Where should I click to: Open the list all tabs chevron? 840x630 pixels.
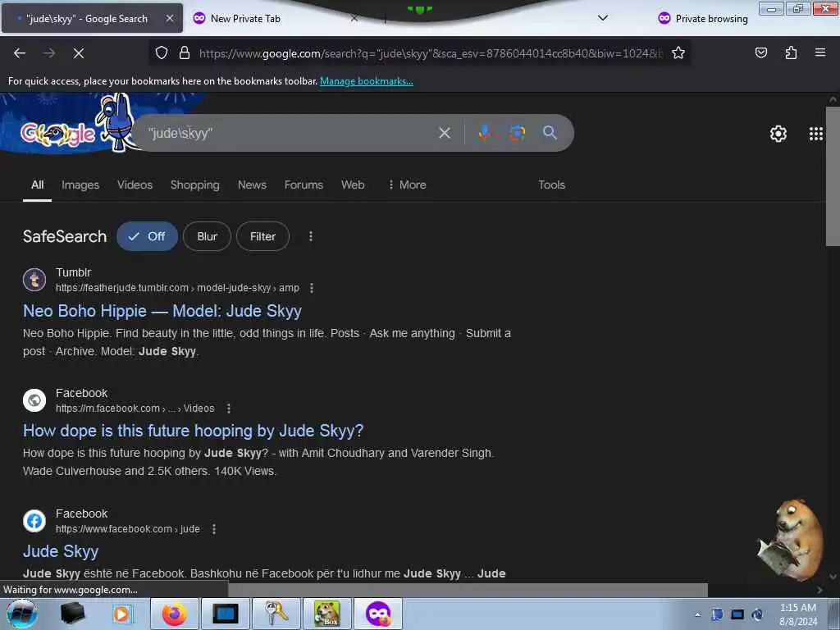pos(603,18)
